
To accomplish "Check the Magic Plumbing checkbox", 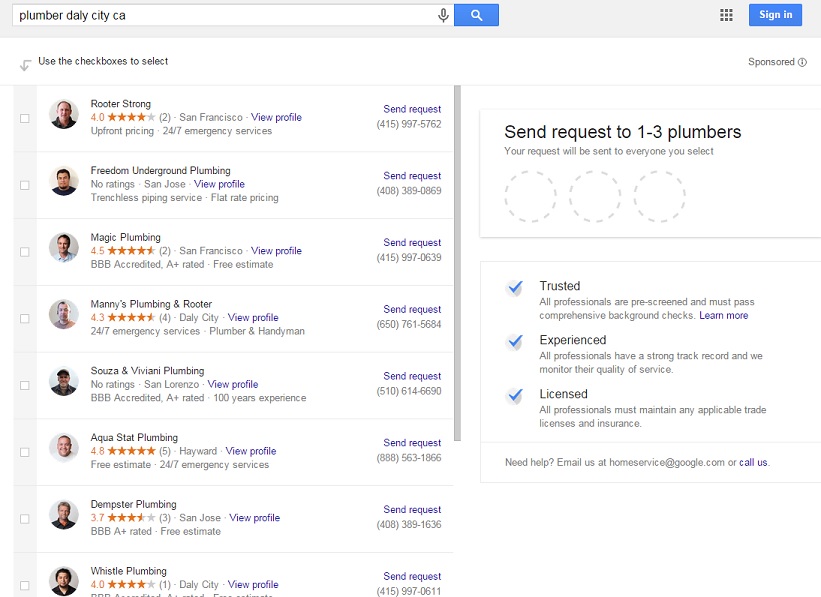I will point(25,252).
